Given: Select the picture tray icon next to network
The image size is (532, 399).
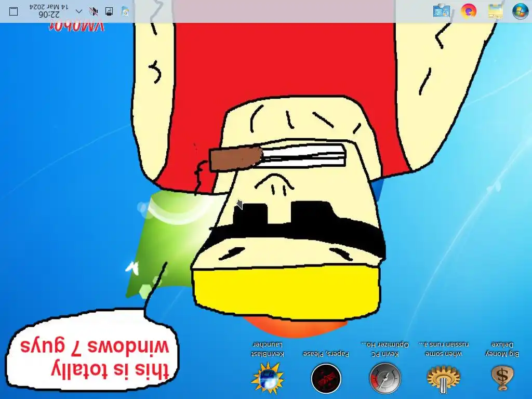Looking at the screenshot, I should [x=125, y=11].
